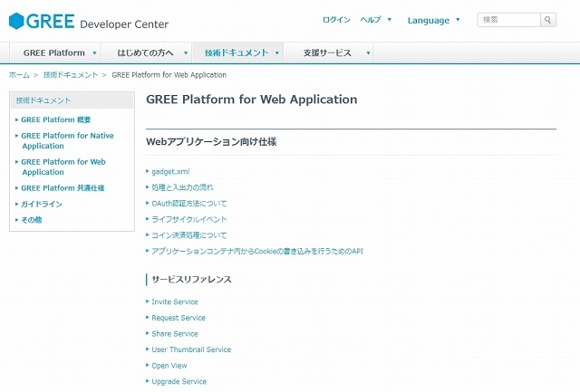Open sidebar link GREE Platform 概要
This screenshot has width=580, height=392.
click(56, 120)
